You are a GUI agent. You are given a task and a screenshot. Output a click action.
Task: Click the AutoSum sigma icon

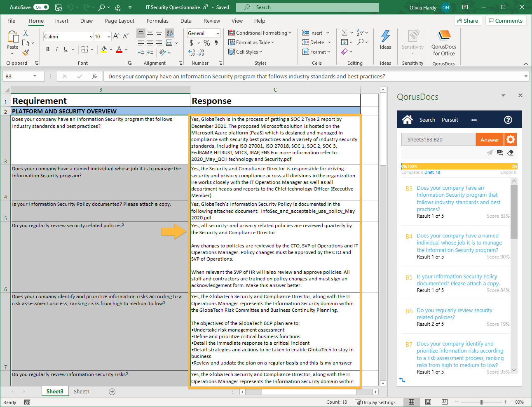pos(345,33)
